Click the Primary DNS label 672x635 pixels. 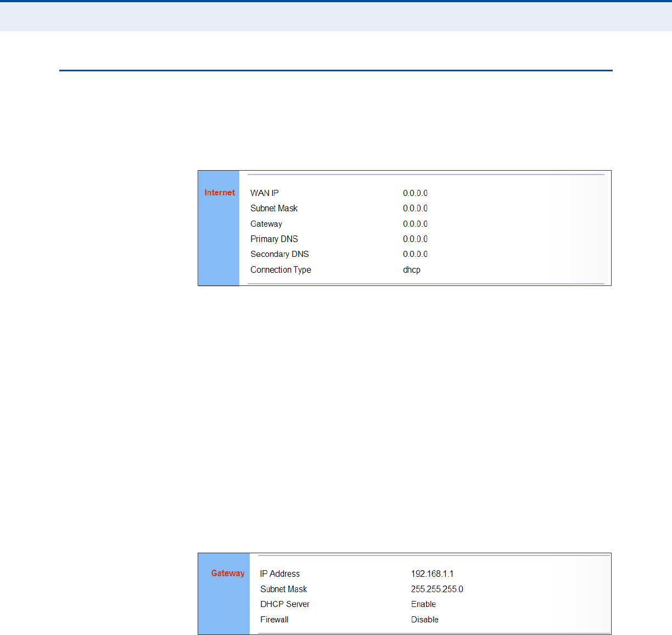[x=274, y=239]
